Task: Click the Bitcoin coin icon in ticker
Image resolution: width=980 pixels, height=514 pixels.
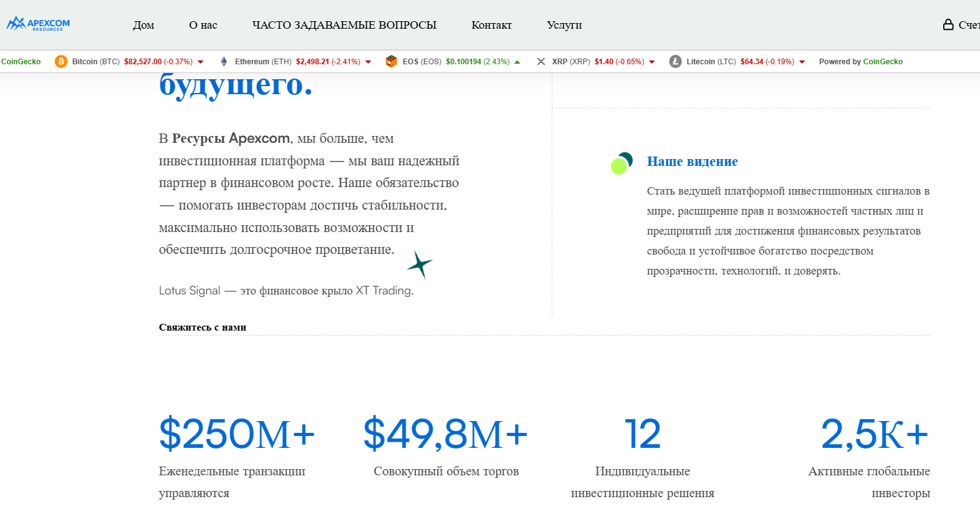Action: pos(61,61)
